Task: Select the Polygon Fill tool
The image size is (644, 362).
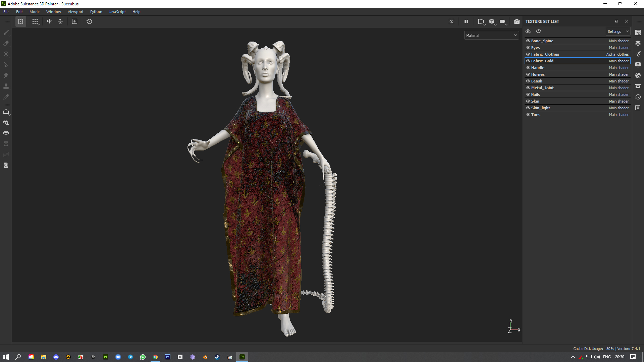Action: [x=6, y=65]
